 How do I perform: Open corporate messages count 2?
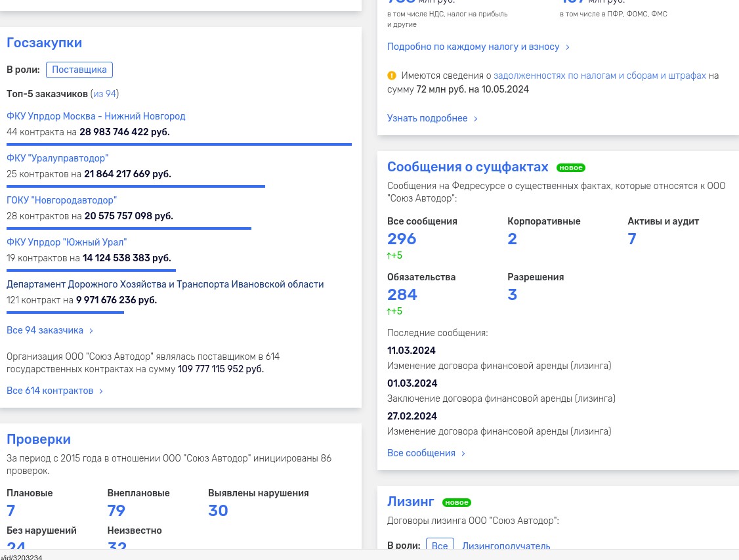point(513,239)
